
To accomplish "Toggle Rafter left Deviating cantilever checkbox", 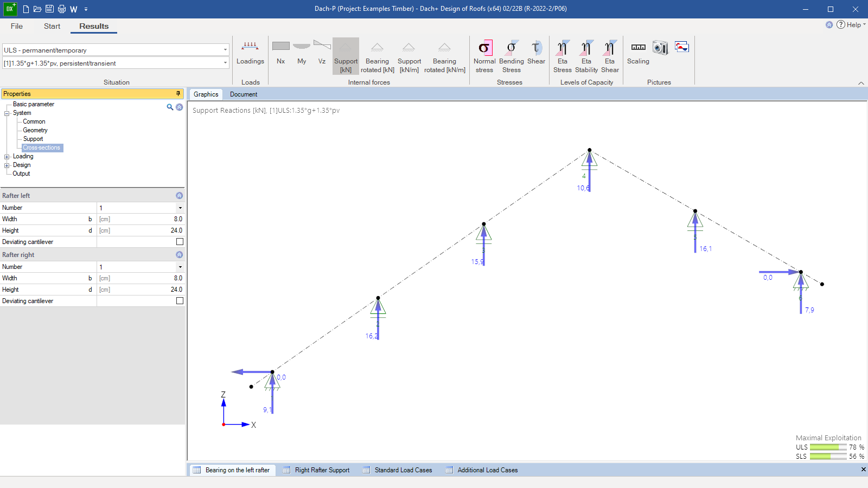I will (180, 242).
